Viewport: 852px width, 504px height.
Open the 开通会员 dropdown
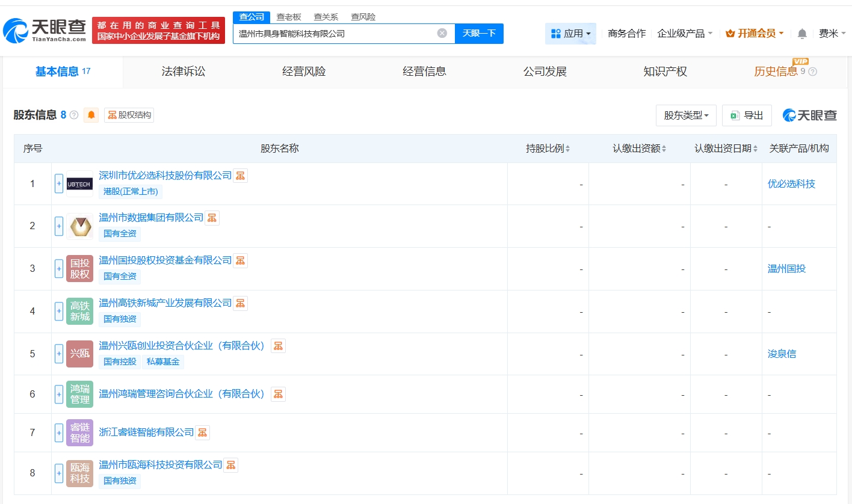755,34
